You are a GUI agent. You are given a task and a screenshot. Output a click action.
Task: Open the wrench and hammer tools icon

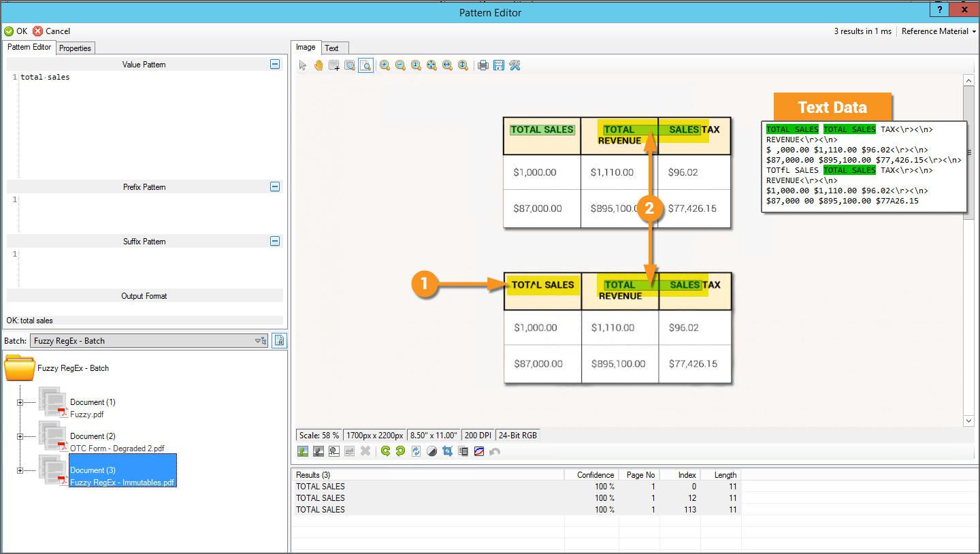[514, 65]
